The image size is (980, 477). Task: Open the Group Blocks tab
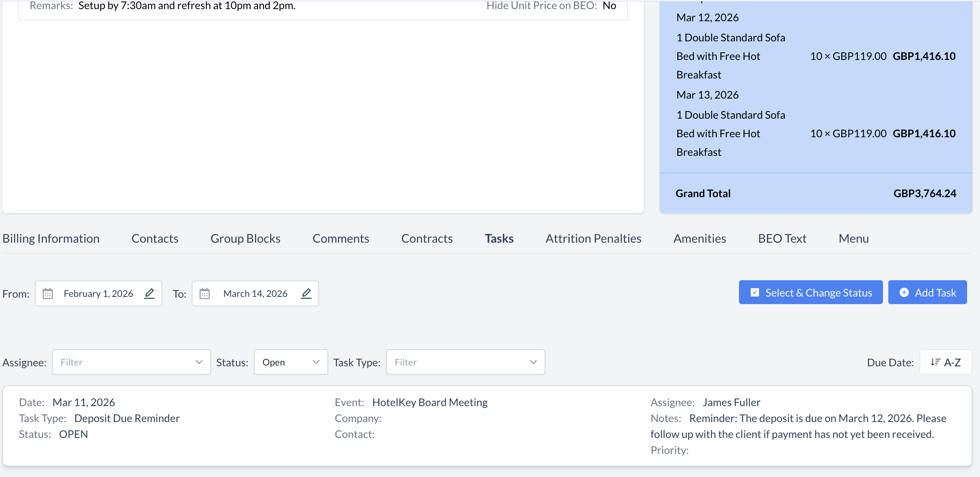(x=246, y=238)
